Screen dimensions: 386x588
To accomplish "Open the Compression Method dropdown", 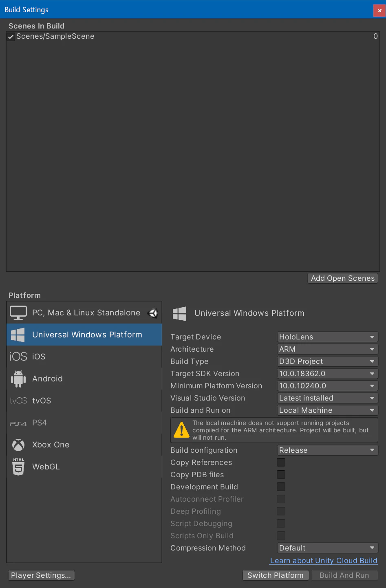I will coord(328,548).
